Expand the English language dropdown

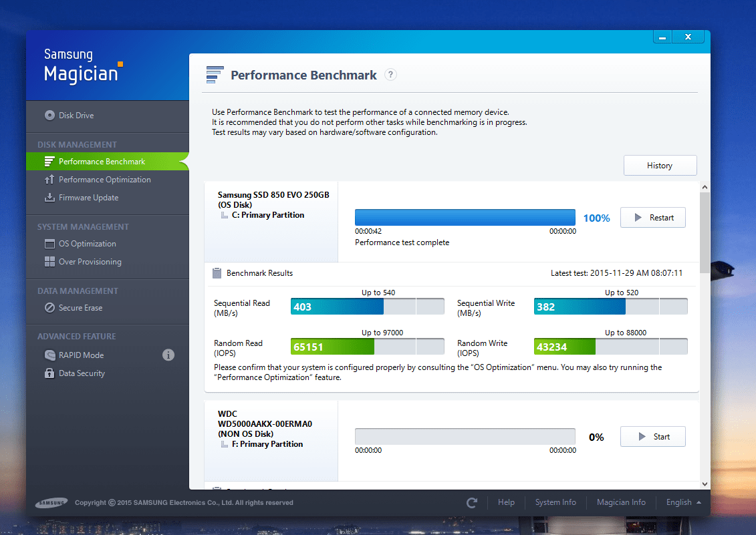pos(683,502)
